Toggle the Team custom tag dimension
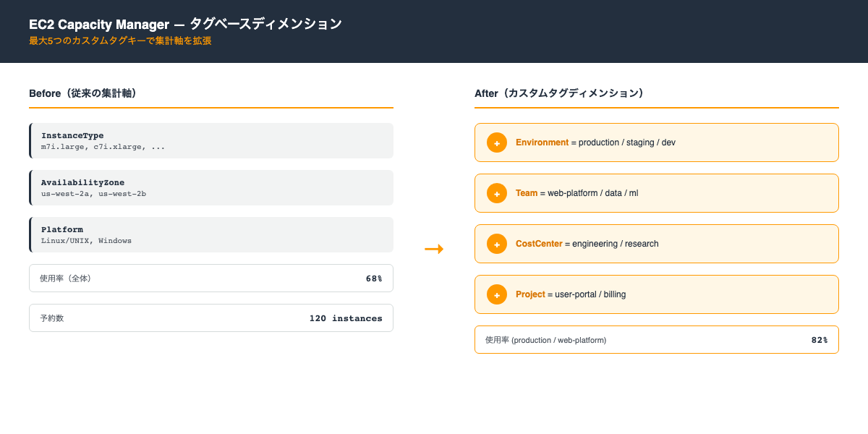 point(657,193)
